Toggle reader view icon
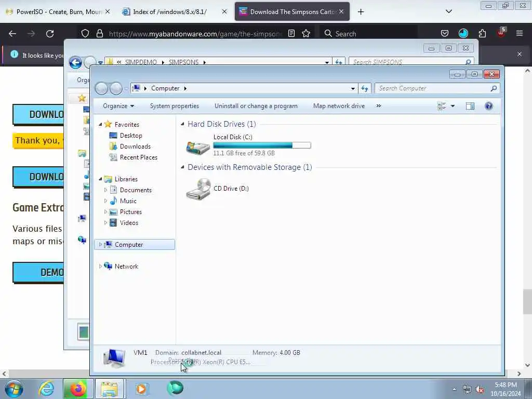 tap(291, 34)
